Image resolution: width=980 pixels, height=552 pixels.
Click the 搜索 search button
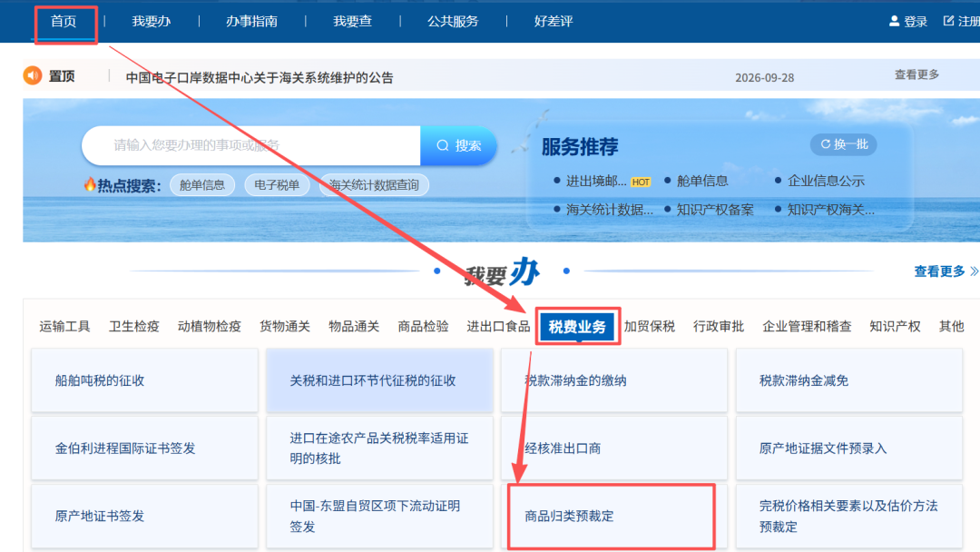click(459, 145)
